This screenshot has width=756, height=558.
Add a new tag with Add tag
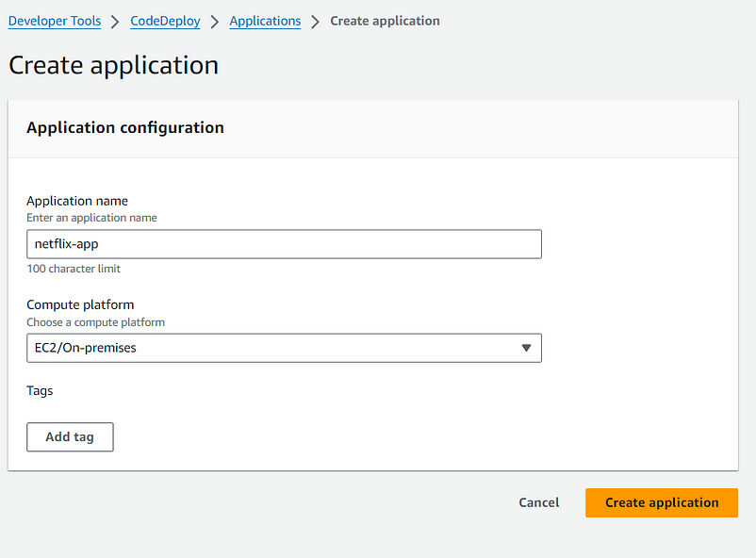pyautogui.click(x=70, y=437)
